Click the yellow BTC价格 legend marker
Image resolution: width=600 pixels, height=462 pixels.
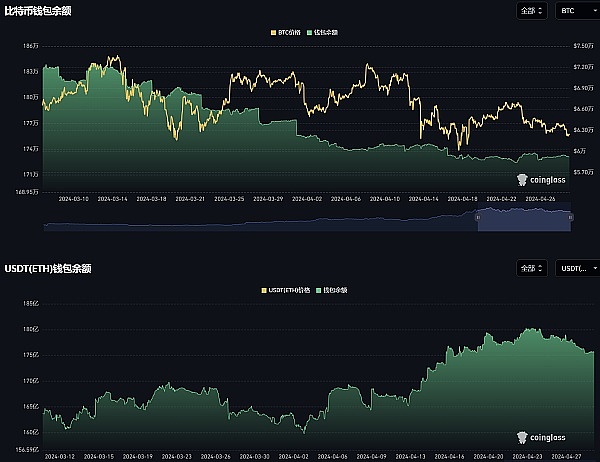tap(274, 33)
